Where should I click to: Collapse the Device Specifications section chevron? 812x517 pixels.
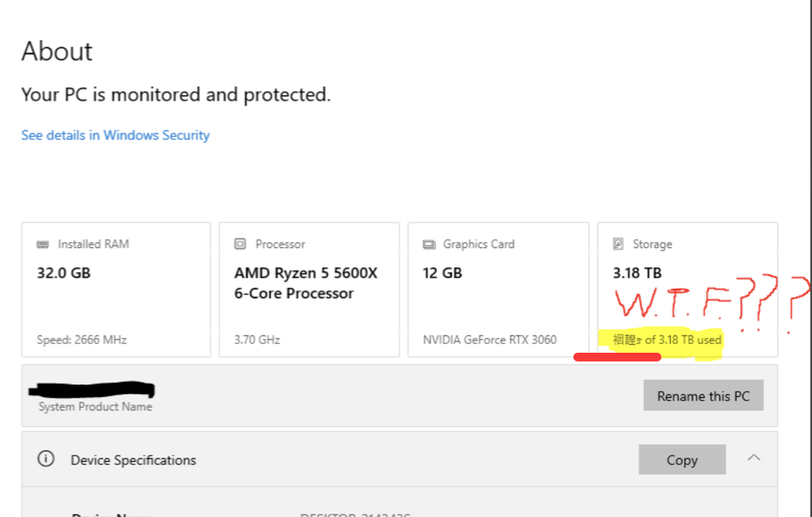(753, 458)
